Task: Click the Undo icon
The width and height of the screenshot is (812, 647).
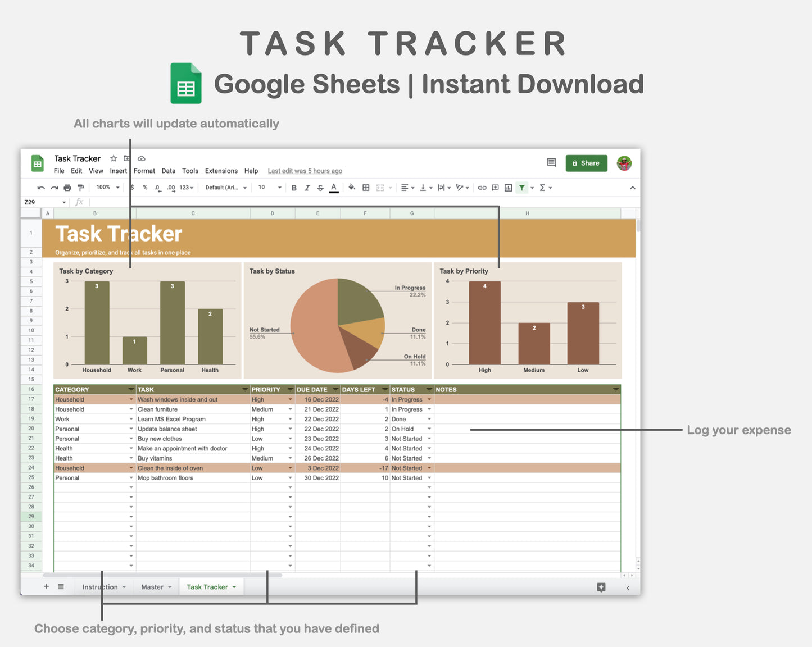Action: (x=41, y=188)
